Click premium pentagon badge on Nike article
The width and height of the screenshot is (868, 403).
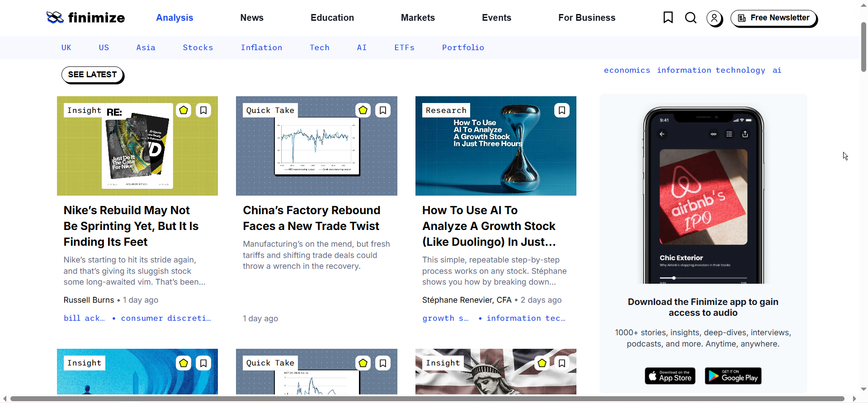coord(184,110)
